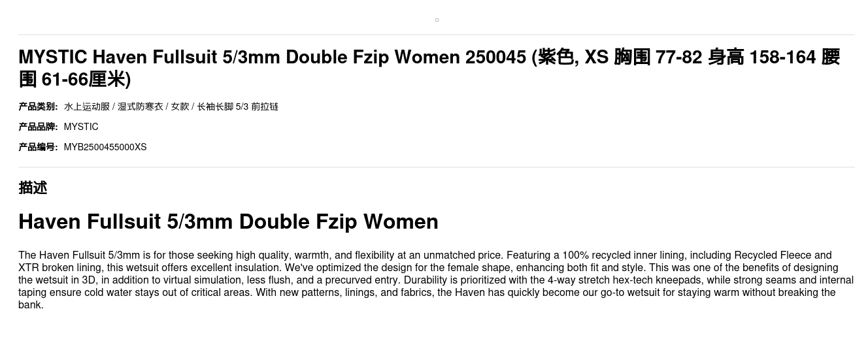This screenshot has height=343, width=868.
Task: Click the 产品编号 label
Action: (38, 147)
